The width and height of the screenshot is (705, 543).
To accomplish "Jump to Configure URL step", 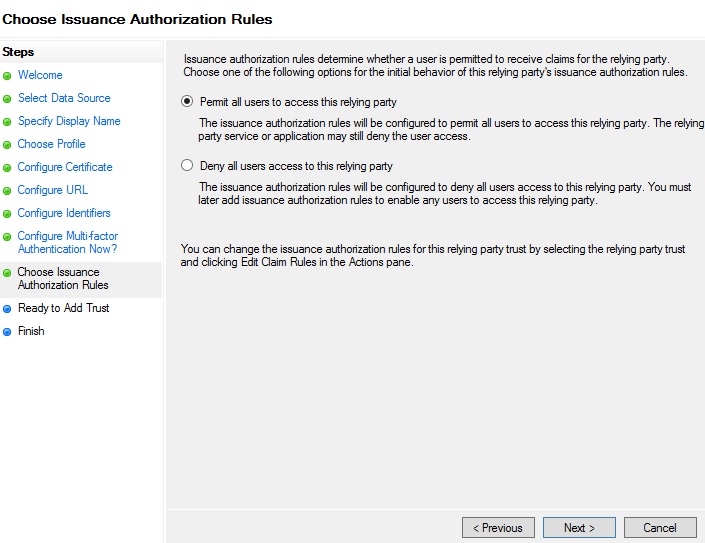I will pyautogui.click(x=52, y=190).
